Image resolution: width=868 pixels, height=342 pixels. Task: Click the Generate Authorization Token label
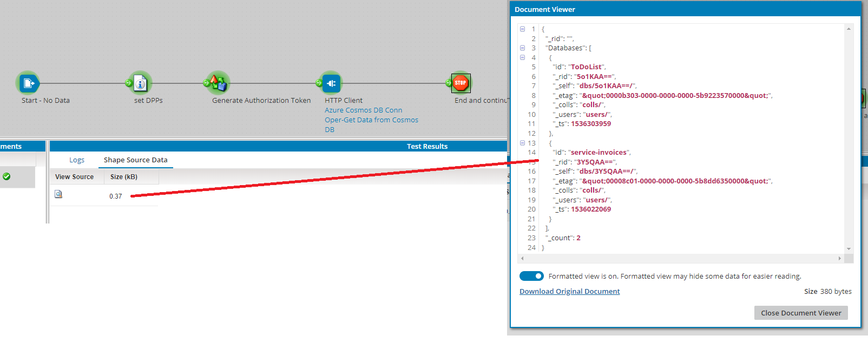261,101
